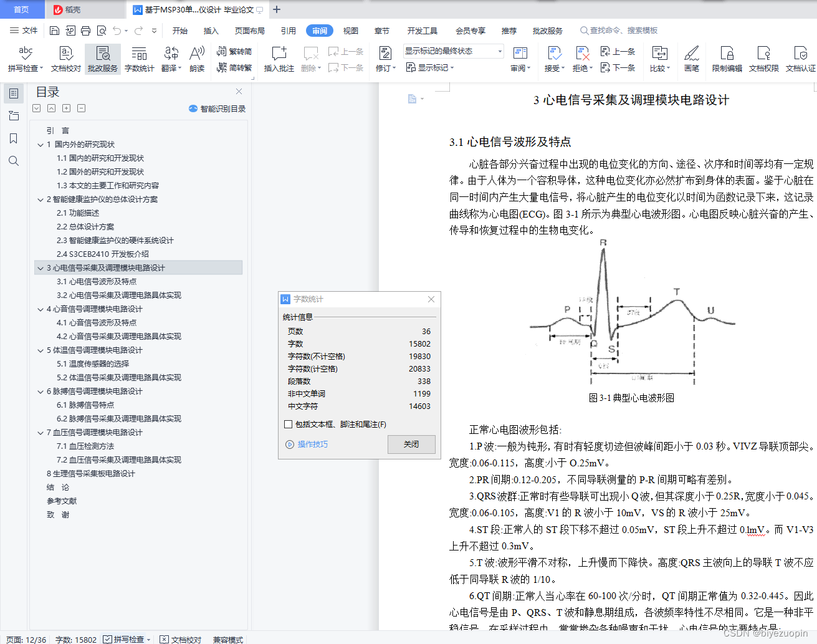Close the 目录 outline panel
817x644 pixels.
(x=239, y=92)
